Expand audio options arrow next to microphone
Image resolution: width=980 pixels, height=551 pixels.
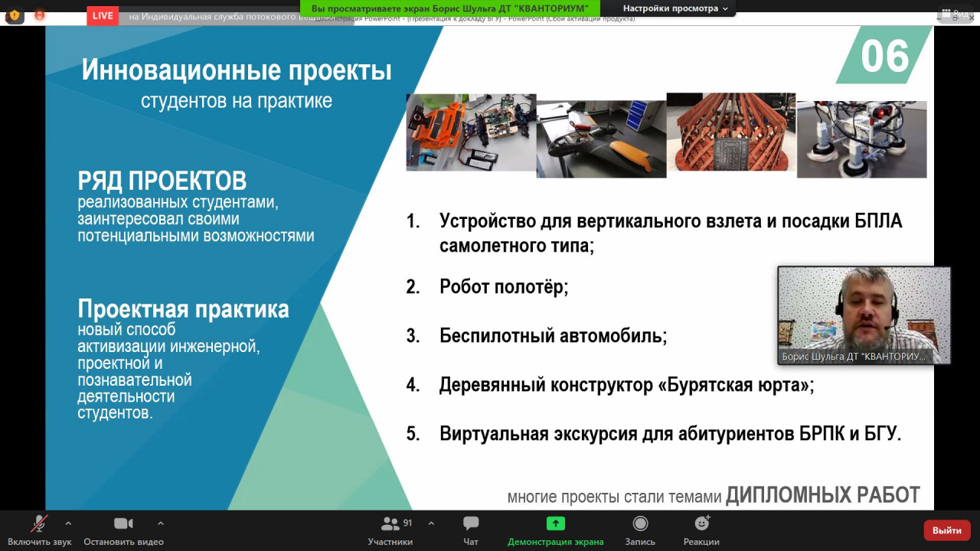coord(68,523)
